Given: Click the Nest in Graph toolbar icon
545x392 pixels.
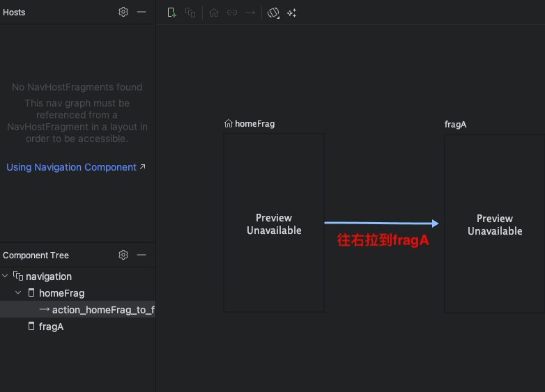Looking at the screenshot, I should pyautogui.click(x=190, y=13).
